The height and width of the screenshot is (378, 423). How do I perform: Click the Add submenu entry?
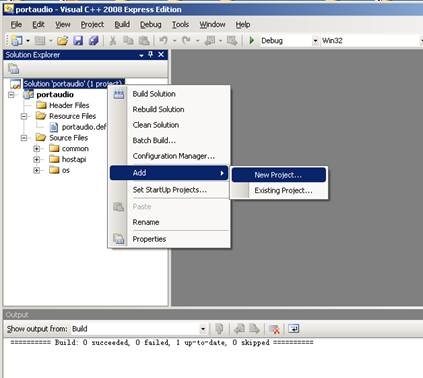[x=169, y=173]
